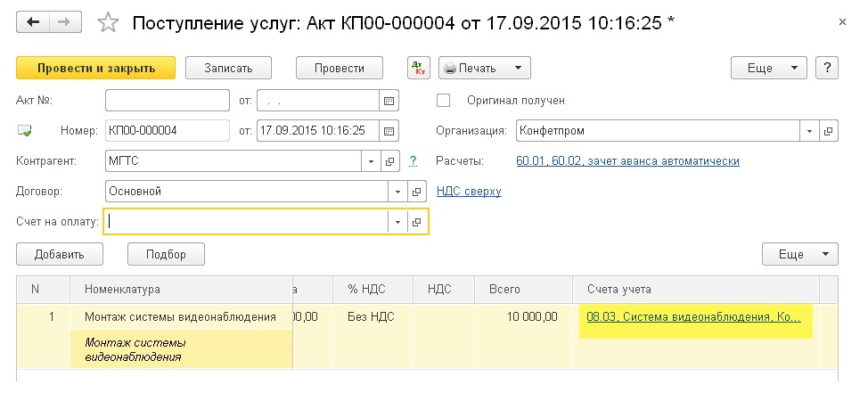This screenshot has height=393, width=868.
Task: Select the N column header
Action: coord(43,290)
